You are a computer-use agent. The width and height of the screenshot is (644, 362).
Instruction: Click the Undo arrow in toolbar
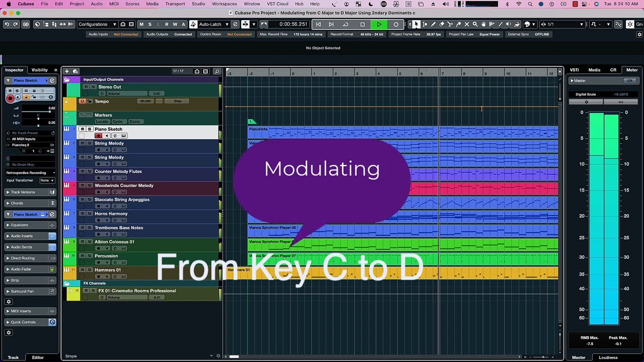point(7,24)
